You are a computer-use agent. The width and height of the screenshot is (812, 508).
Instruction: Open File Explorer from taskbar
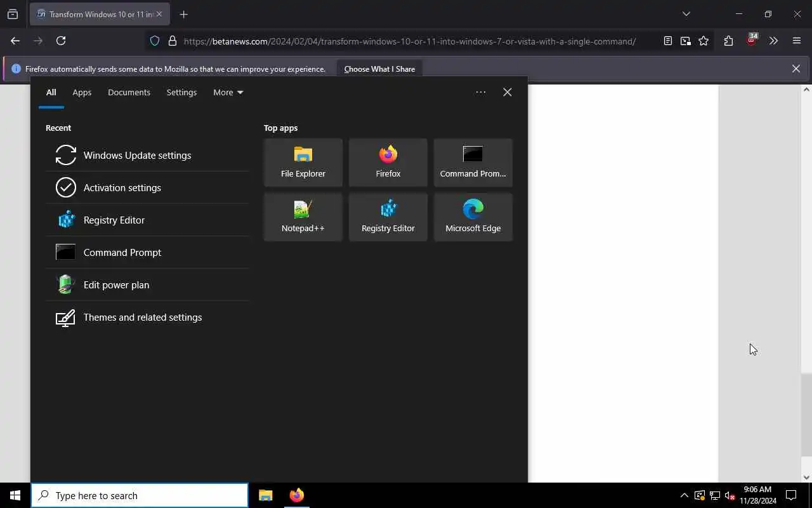pos(266,495)
